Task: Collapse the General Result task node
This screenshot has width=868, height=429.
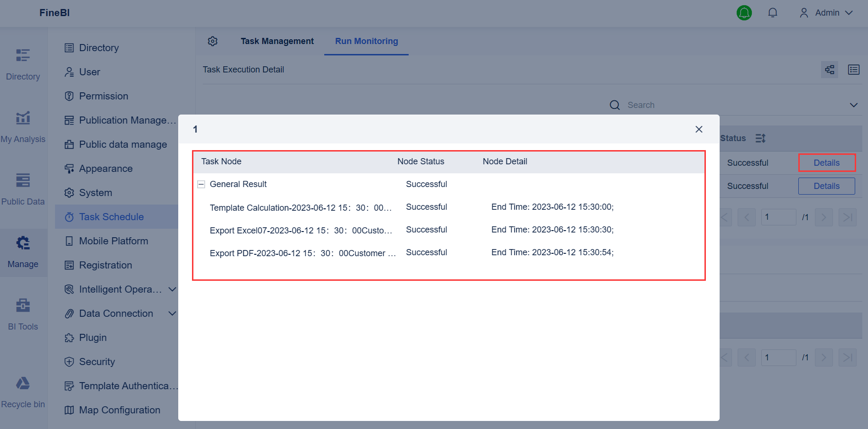Action: pos(201,184)
